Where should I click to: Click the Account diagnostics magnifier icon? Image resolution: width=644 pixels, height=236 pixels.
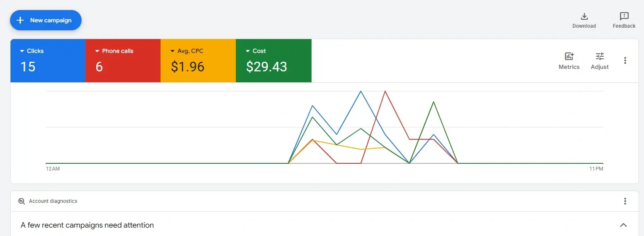click(x=21, y=201)
